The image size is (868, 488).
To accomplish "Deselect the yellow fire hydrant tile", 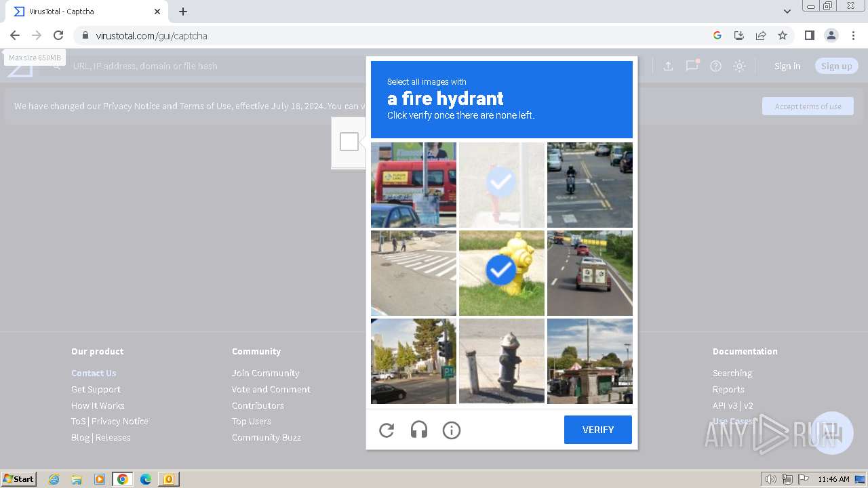I will click(x=502, y=273).
